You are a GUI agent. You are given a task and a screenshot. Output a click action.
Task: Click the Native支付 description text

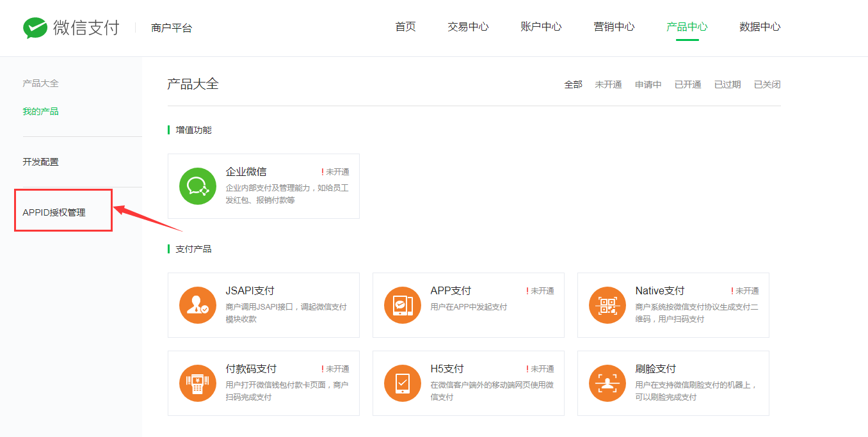point(697,313)
